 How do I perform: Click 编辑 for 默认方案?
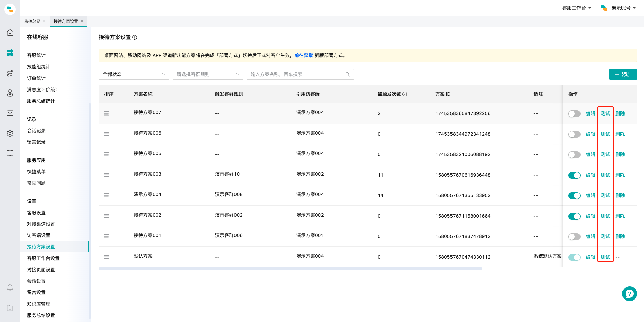tap(590, 257)
